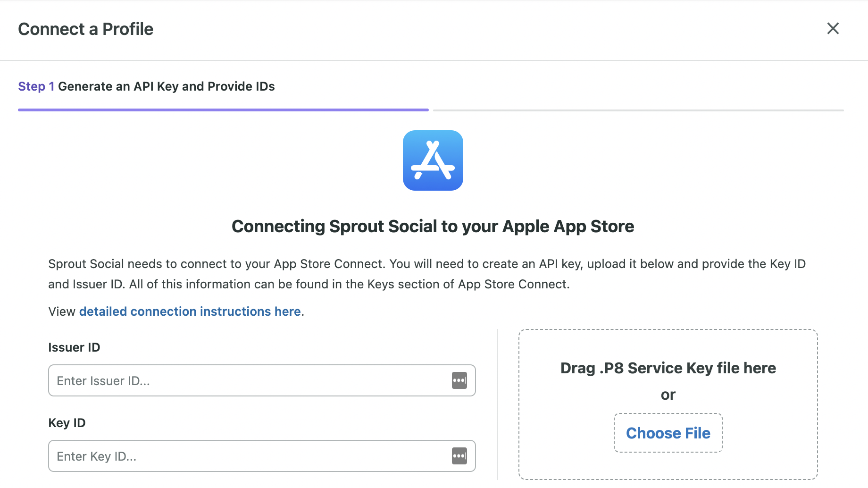Image resolution: width=868 pixels, height=488 pixels.
Task: Click the Apple App Store logo icon
Action: point(433,160)
